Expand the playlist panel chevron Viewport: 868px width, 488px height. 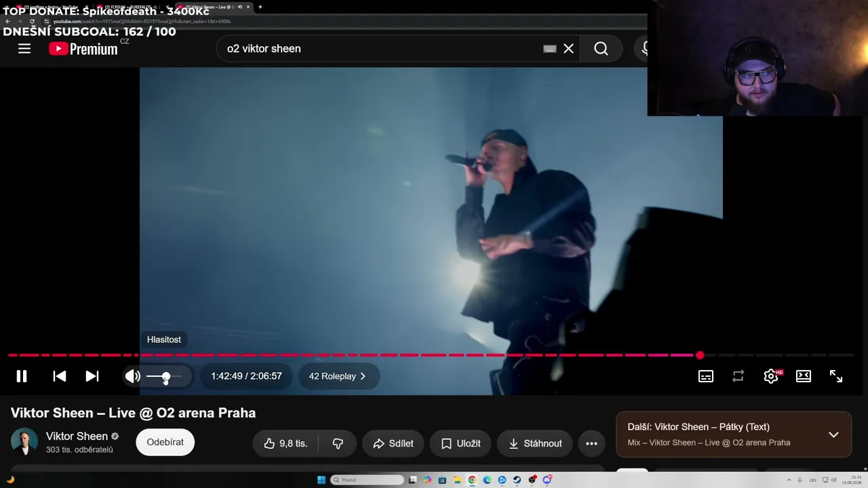(833, 434)
